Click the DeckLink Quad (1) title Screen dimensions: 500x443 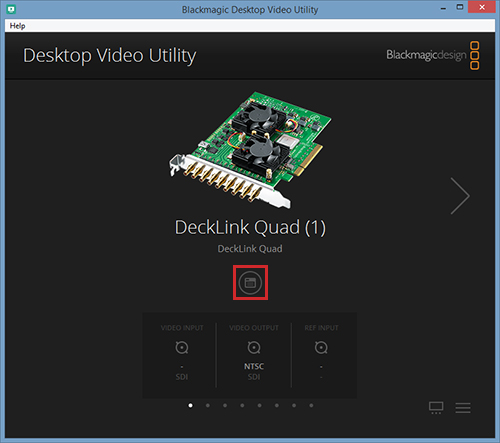(250, 228)
